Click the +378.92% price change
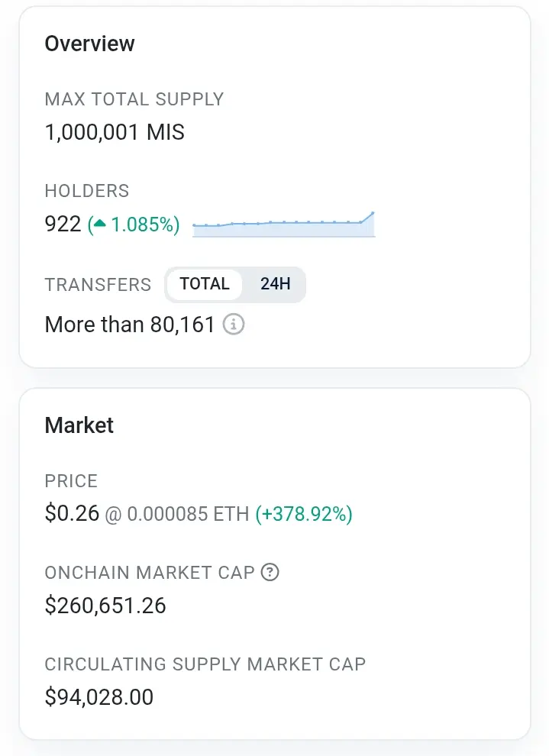Screen dimensions: 549x756 [x=304, y=514]
